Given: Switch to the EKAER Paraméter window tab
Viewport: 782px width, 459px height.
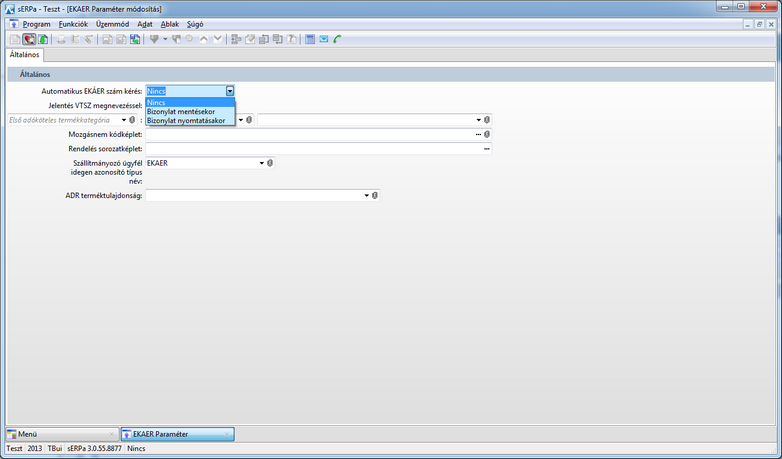Looking at the screenshot, I should coord(178,434).
